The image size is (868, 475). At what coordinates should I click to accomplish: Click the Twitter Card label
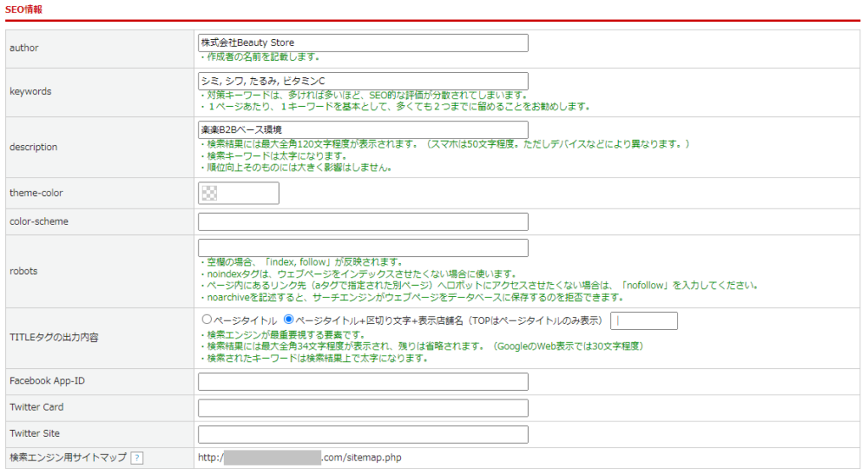36,407
